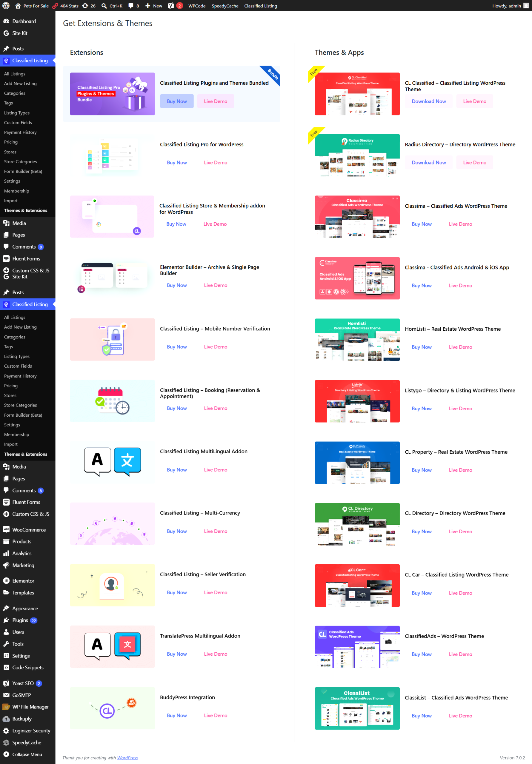Click the Users person icon
The height and width of the screenshot is (764, 532).
(x=6, y=632)
